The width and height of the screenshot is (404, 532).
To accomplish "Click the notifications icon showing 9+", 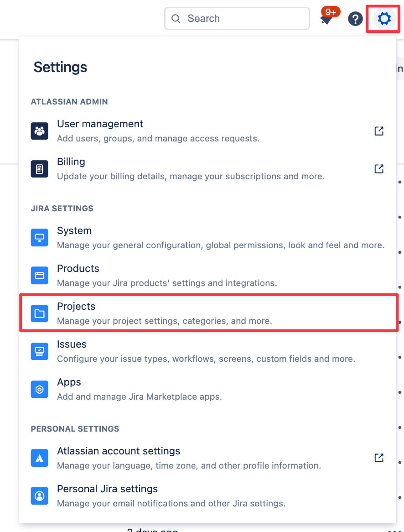I will (x=326, y=19).
